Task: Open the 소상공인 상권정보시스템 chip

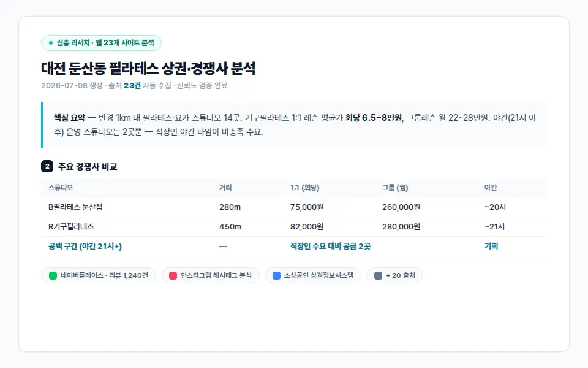Action: point(313,275)
